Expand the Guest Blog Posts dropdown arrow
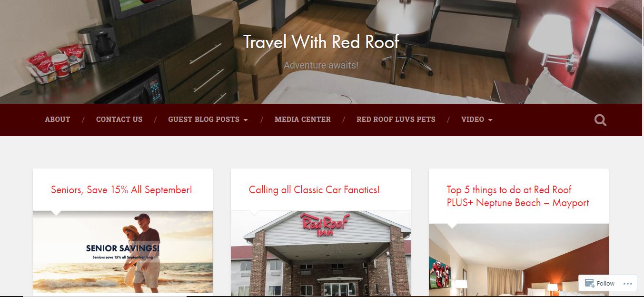This screenshot has height=297, width=644. (x=246, y=120)
